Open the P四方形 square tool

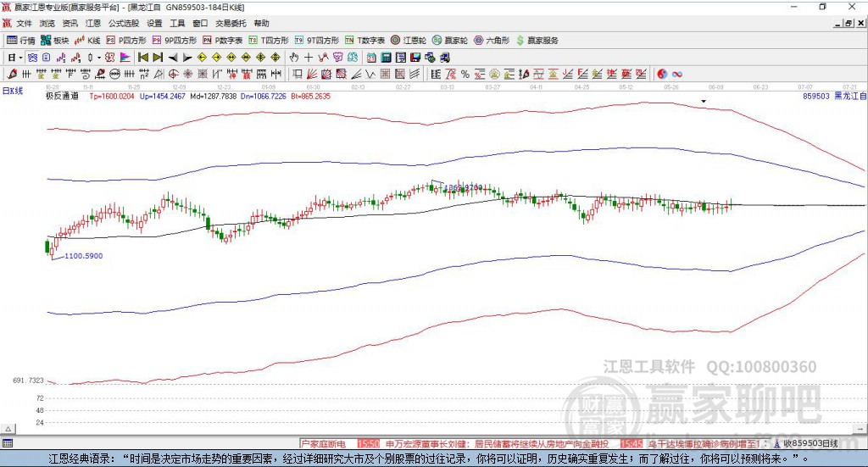126,41
